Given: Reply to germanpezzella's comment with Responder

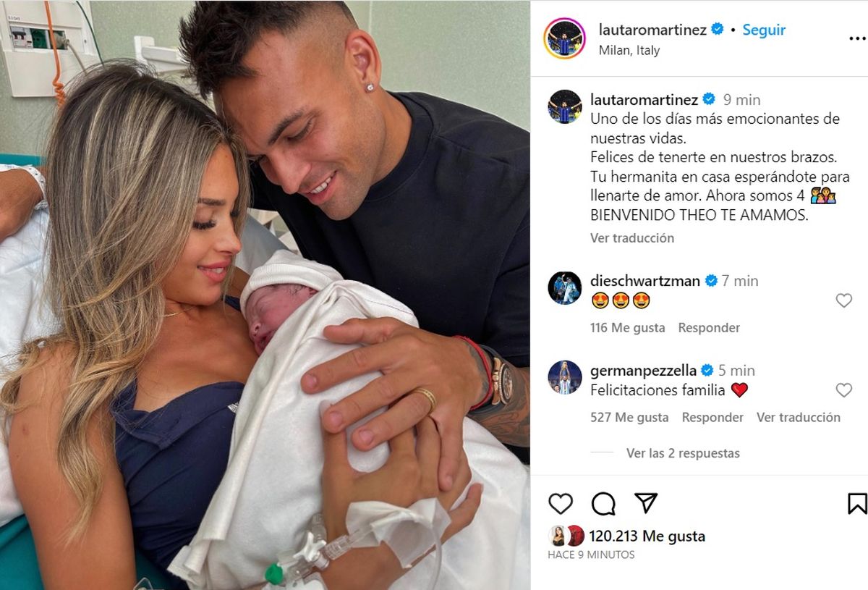Looking at the screenshot, I should [712, 417].
